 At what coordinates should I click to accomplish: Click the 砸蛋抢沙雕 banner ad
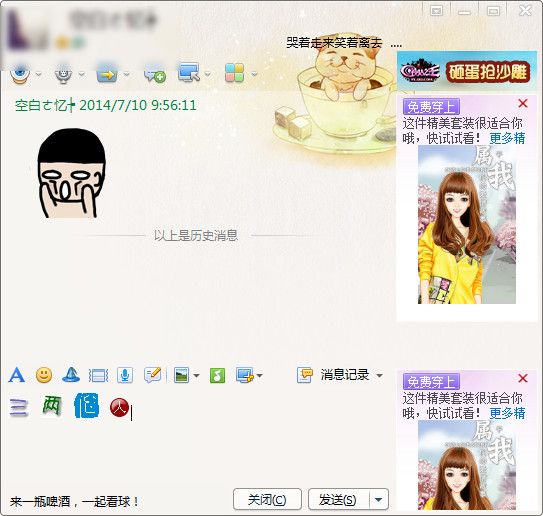tap(467, 71)
